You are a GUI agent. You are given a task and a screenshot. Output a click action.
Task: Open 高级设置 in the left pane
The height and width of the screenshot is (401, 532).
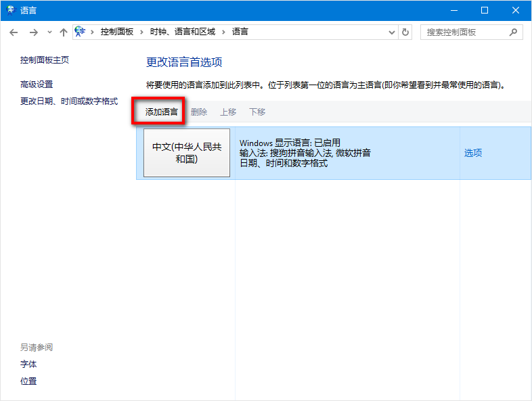click(x=37, y=85)
